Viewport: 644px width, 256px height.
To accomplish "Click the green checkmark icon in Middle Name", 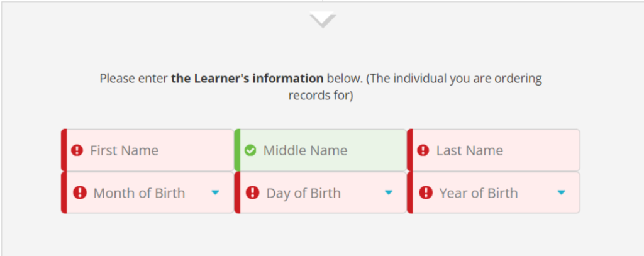I will point(250,150).
